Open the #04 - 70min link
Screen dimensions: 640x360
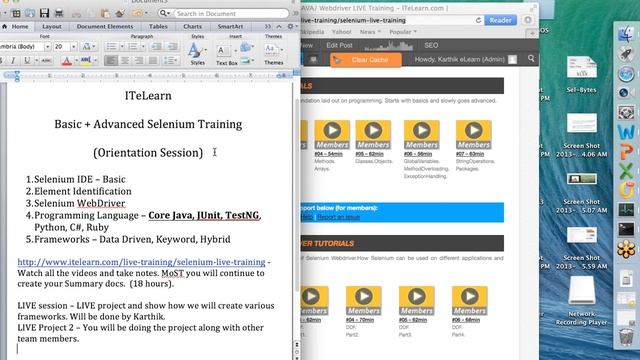[x=360, y=320]
